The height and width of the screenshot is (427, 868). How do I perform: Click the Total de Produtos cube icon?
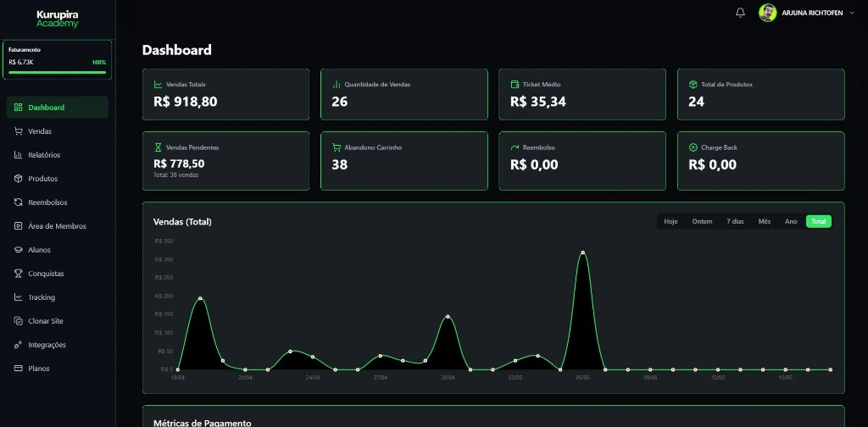[693, 85]
